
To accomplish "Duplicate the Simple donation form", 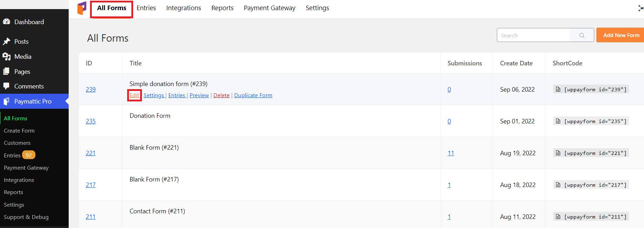I will click(x=253, y=95).
